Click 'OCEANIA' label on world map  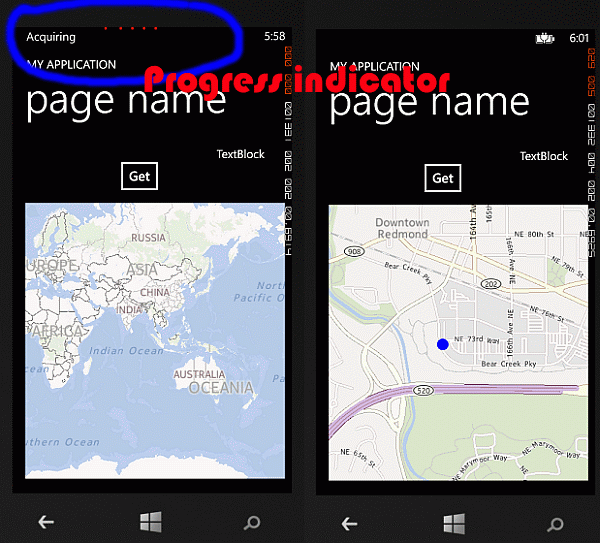[221, 388]
